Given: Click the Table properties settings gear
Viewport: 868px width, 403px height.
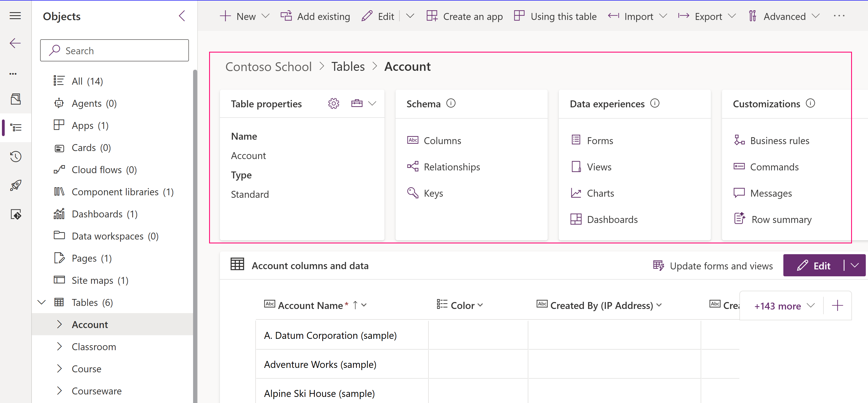Looking at the screenshot, I should [334, 103].
